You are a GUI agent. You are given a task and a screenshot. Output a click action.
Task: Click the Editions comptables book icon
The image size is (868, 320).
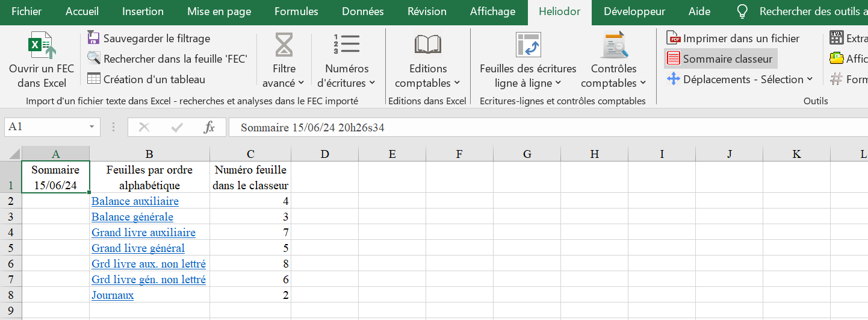pos(428,45)
